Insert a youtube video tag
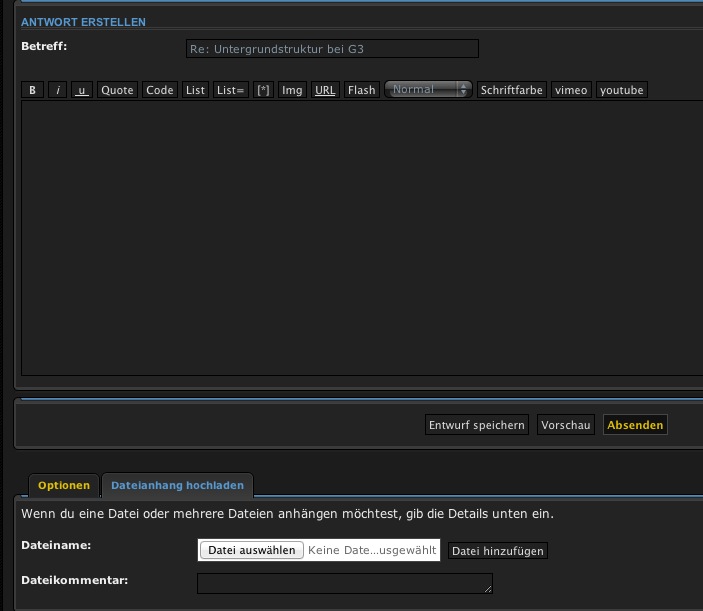The width and height of the screenshot is (703, 611). pos(621,90)
